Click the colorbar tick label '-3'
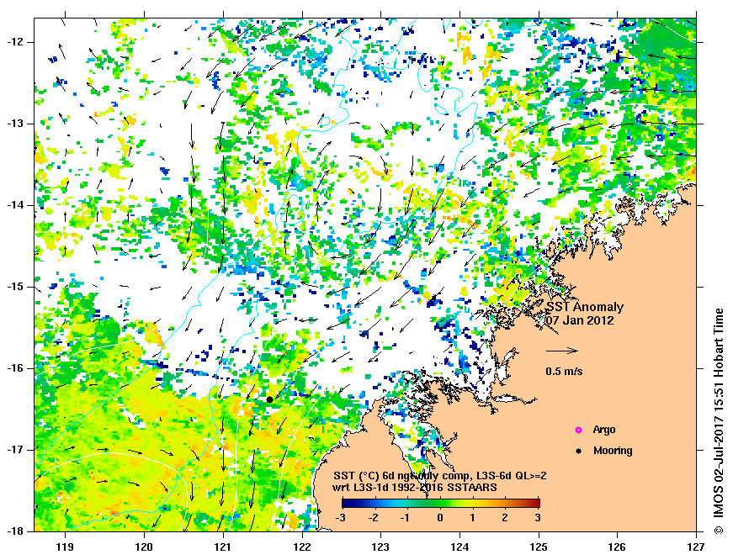733x560 pixels. point(341,517)
